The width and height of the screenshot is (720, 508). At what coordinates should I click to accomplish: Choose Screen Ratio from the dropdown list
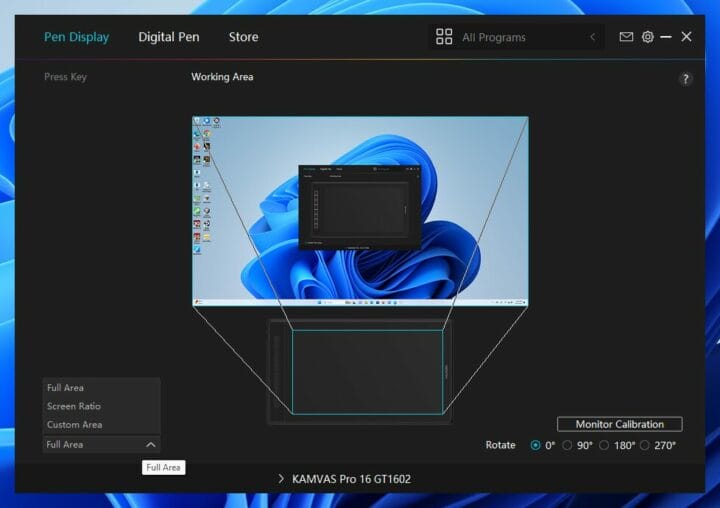click(74, 406)
